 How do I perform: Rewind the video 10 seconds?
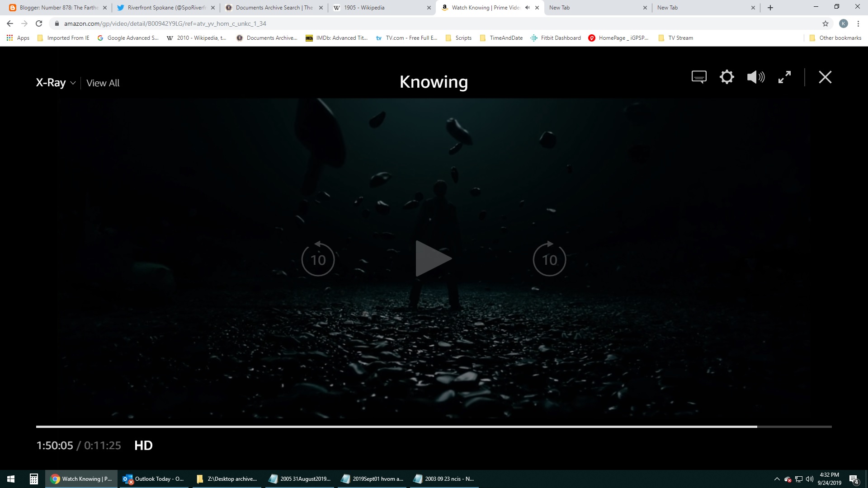[x=318, y=259]
